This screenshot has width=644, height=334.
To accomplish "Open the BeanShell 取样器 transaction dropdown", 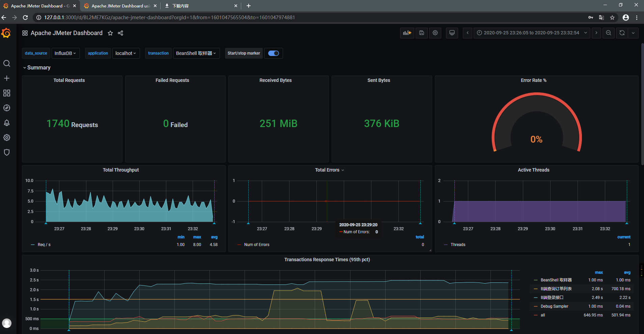I will (196, 53).
